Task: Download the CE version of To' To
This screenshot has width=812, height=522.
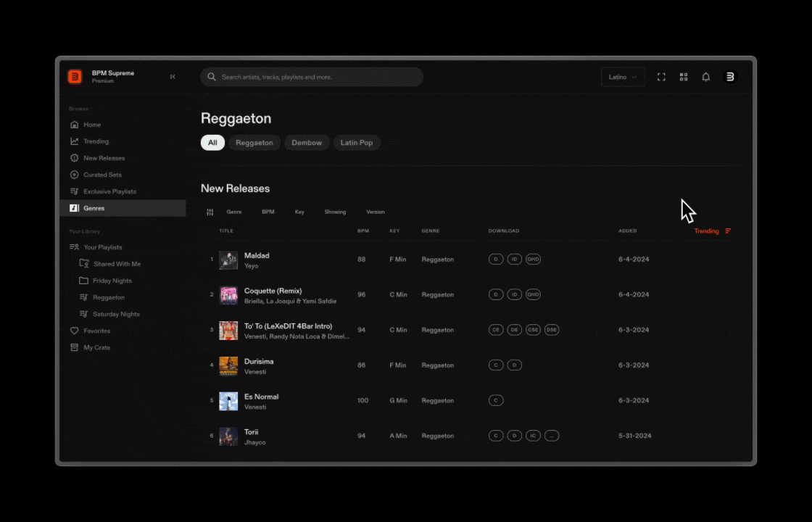Action: coord(496,329)
